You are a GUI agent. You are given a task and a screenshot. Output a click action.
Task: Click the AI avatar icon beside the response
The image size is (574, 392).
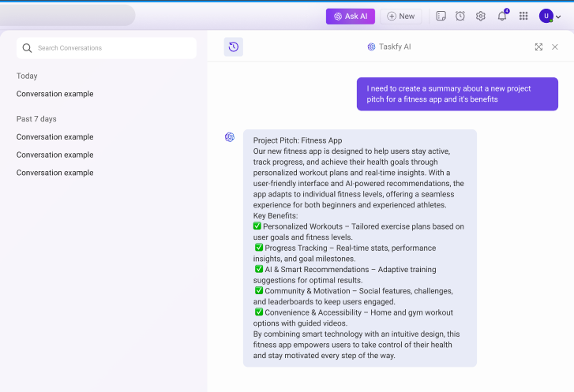pos(230,136)
